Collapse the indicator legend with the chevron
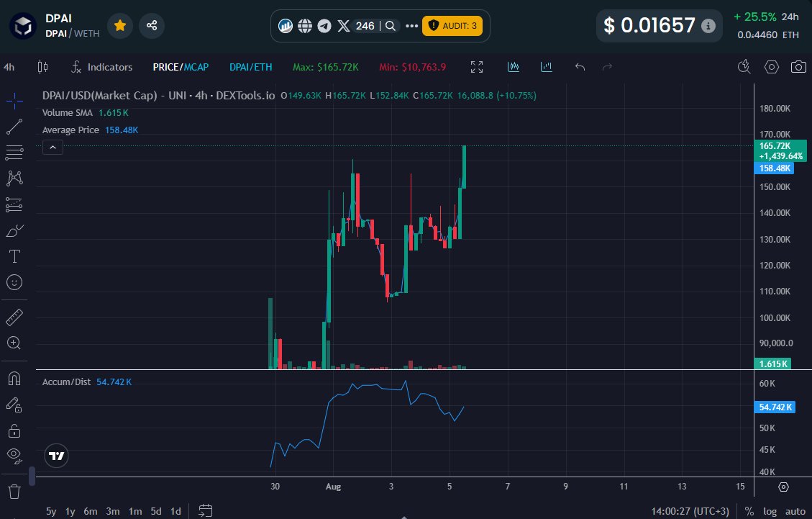812x519 pixels. coord(53,148)
